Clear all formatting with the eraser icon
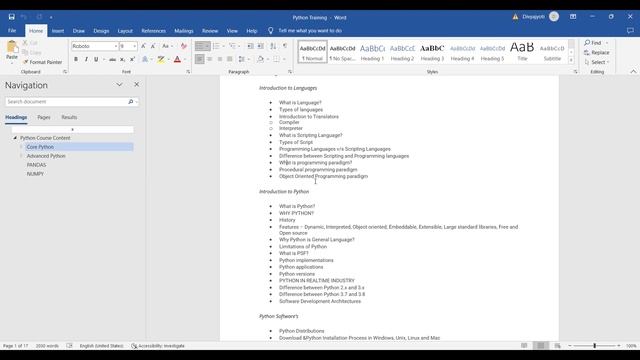640x360 pixels. point(184,46)
